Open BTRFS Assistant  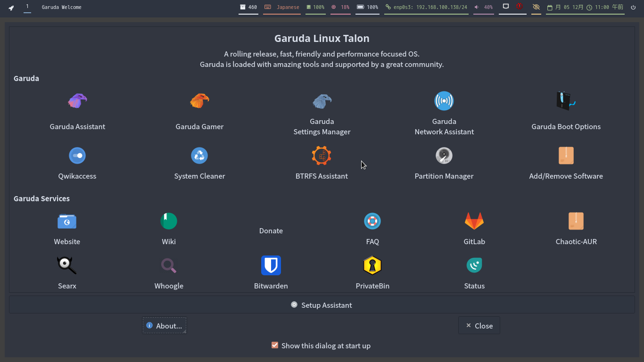pos(322,164)
